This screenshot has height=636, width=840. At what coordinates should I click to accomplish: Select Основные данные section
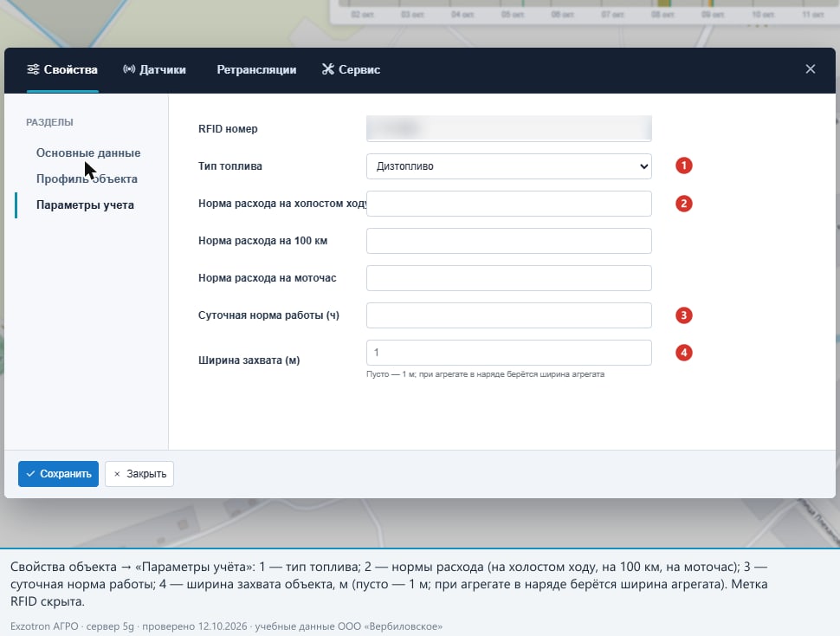pyautogui.click(x=88, y=153)
